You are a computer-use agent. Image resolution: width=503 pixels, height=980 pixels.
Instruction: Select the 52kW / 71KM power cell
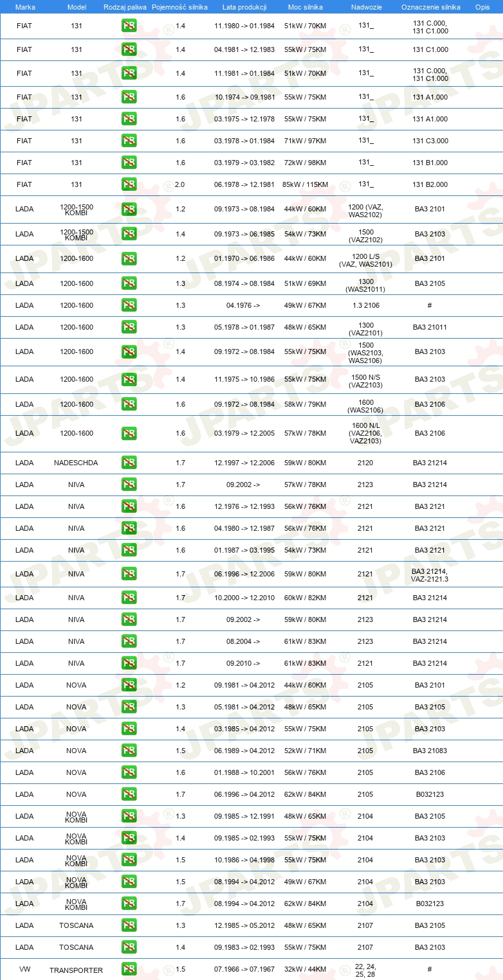[x=305, y=751]
